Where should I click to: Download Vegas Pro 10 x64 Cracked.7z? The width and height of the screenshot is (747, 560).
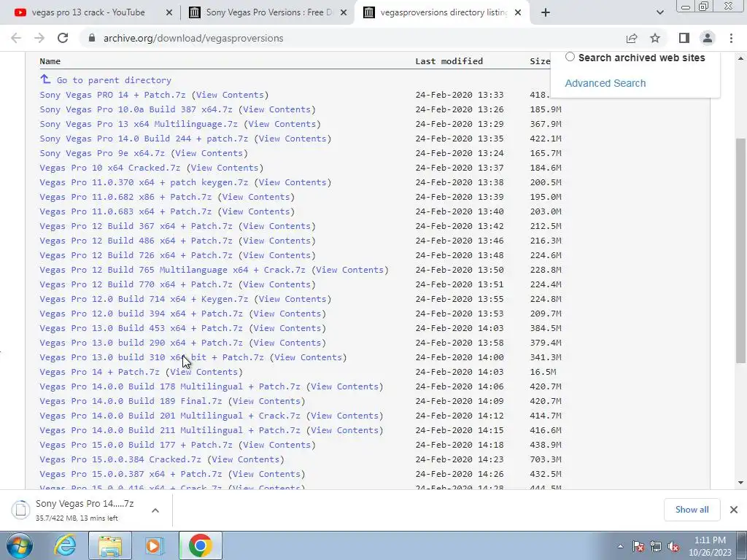(x=110, y=168)
